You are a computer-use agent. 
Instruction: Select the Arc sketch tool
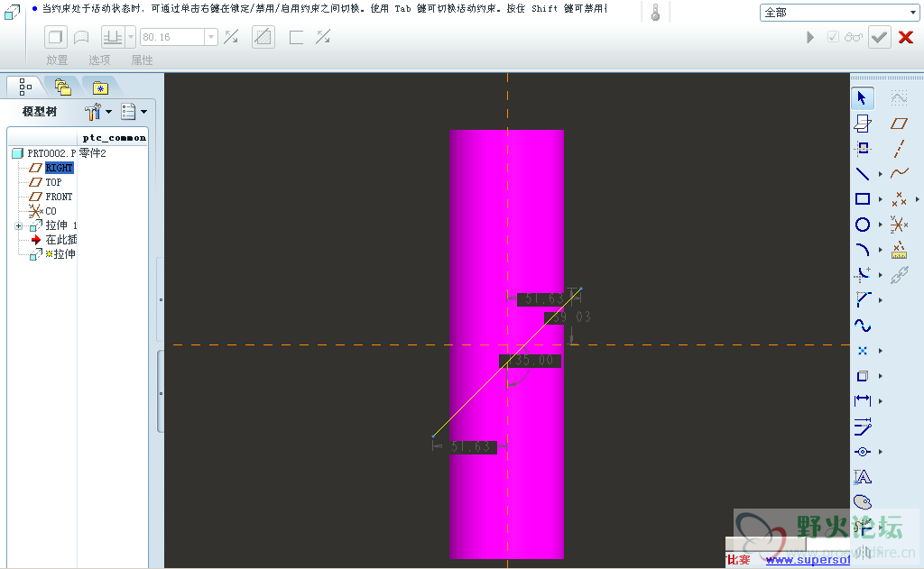coord(862,250)
